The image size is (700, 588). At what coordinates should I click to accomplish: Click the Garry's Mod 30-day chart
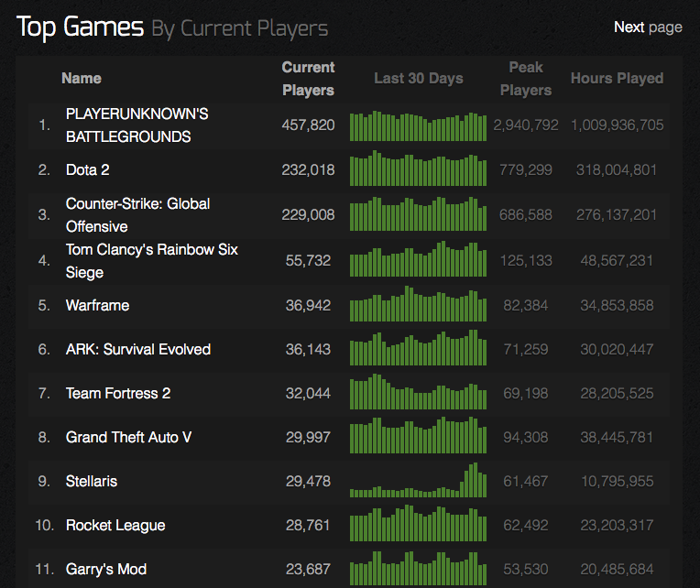tap(419, 569)
